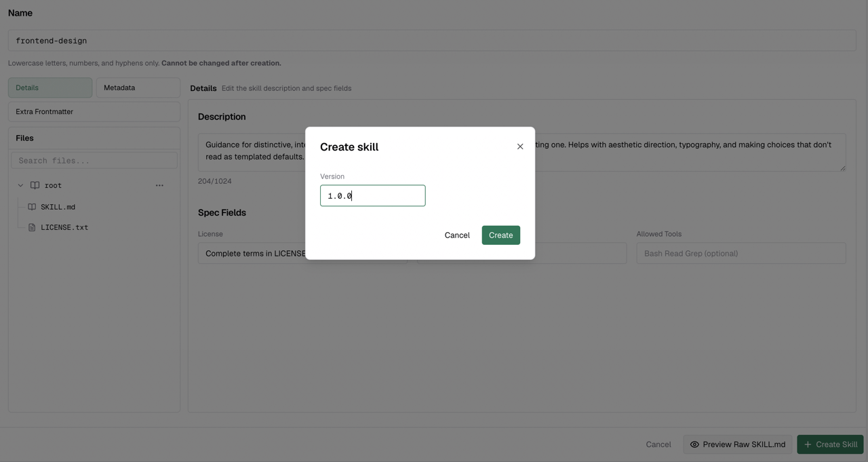868x462 pixels.
Task: Click the description resize handle
Action: click(843, 168)
